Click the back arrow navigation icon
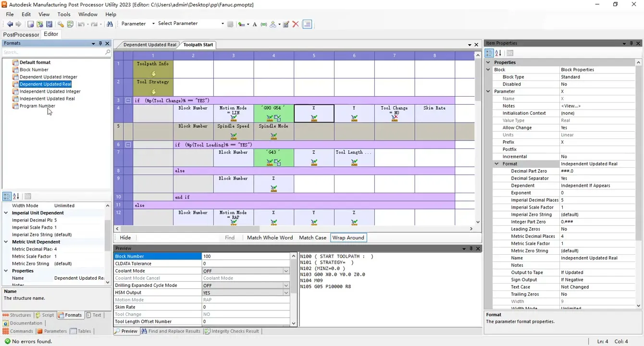 [10, 24]
